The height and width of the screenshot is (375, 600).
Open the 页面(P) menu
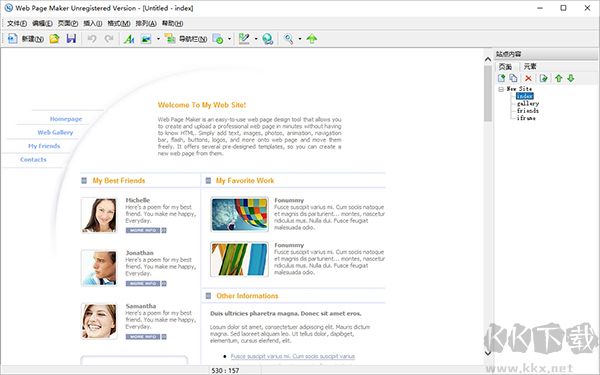tap(68, 23)
